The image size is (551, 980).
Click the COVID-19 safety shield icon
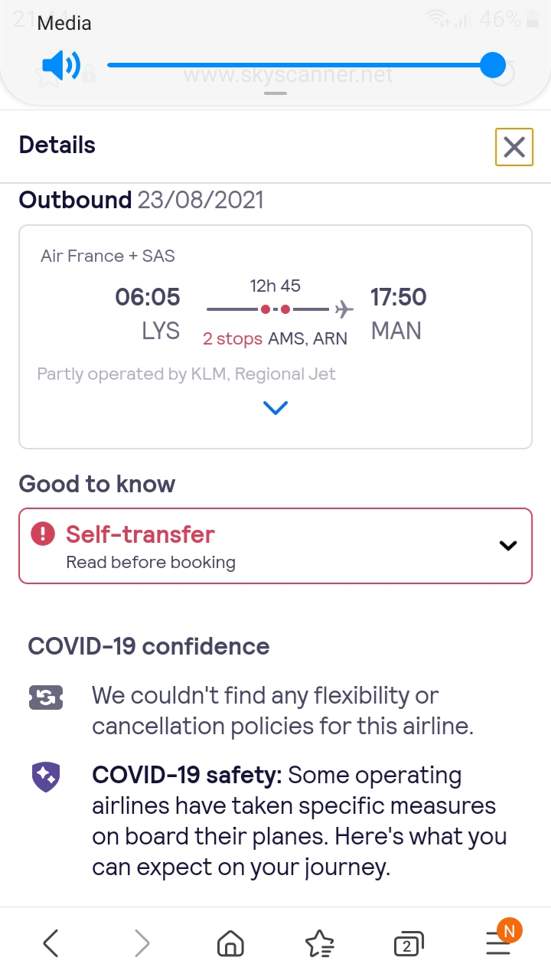pos(45,777)
